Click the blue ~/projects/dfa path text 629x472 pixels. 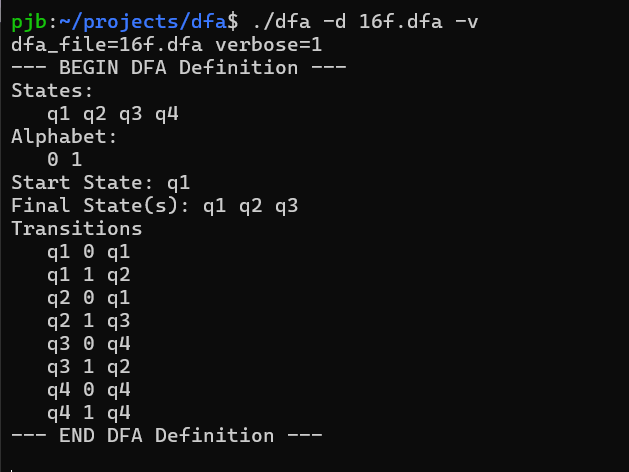coord(143,22)
